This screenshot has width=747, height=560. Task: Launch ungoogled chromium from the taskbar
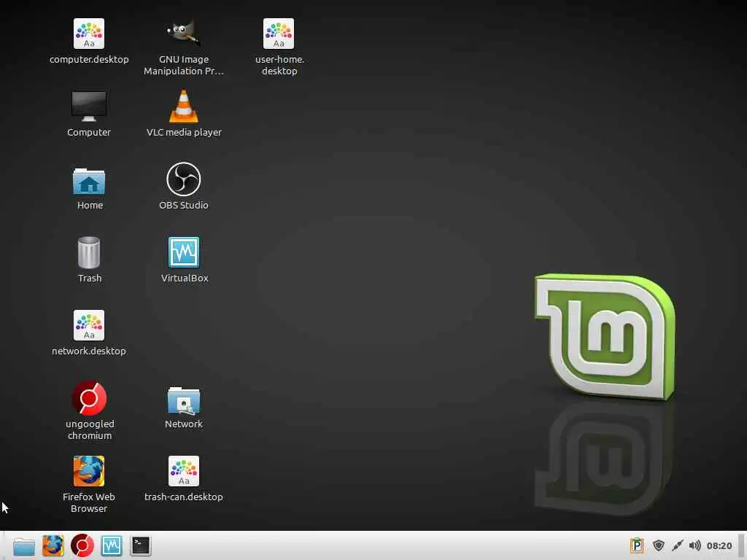[x=82, y=545]
